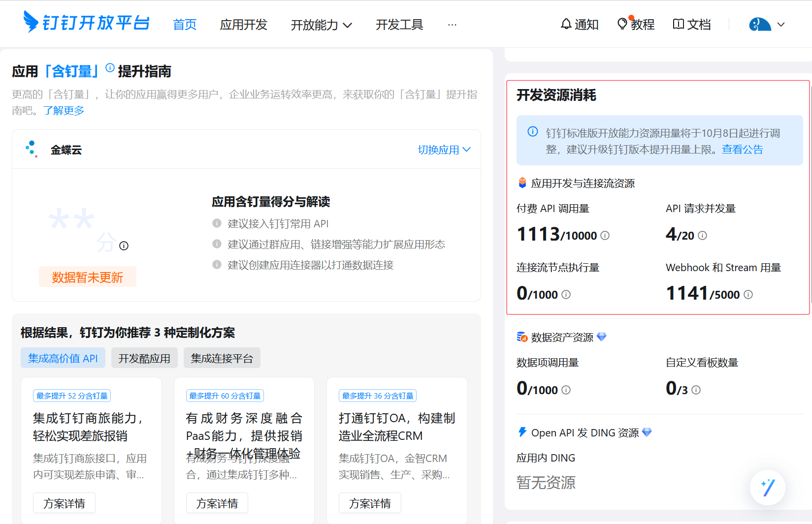Click the bullet icon beside 建议接入钉钉常用 API
This screenshot has height=524, width=812.
pyautogui.click(x=217, y=223)
